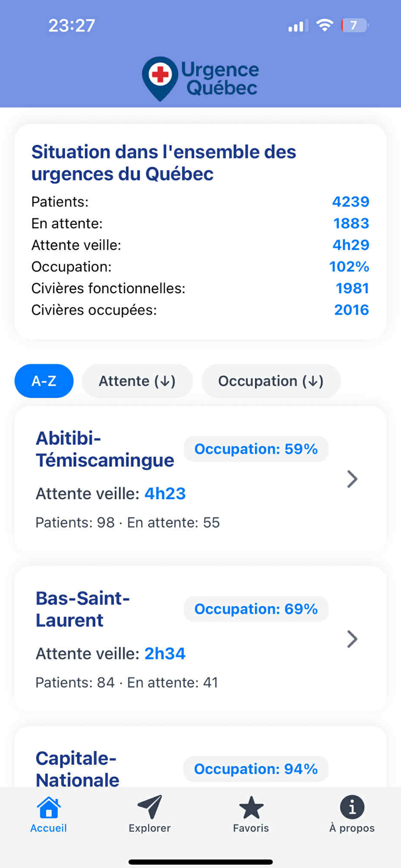This screenshot has height=868, width=401.
Task: Tap the Favoris star icon
Action: [251, 807]
